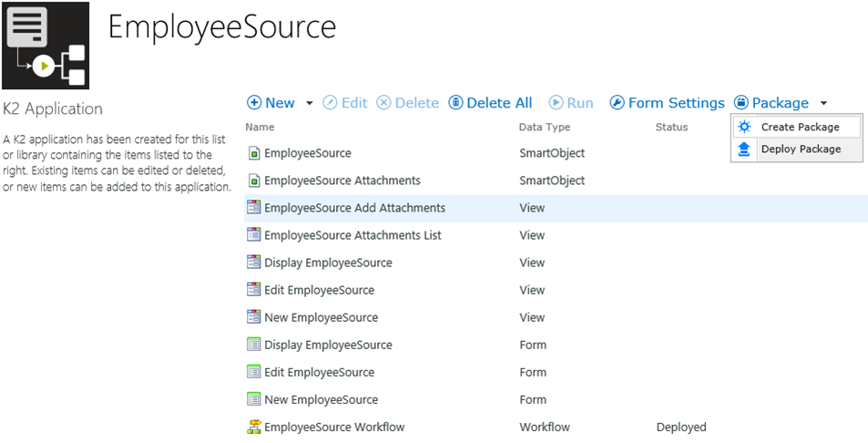
Task: Click the form icon beside Edit EmployeeSource form
Action: pos(254,372)
